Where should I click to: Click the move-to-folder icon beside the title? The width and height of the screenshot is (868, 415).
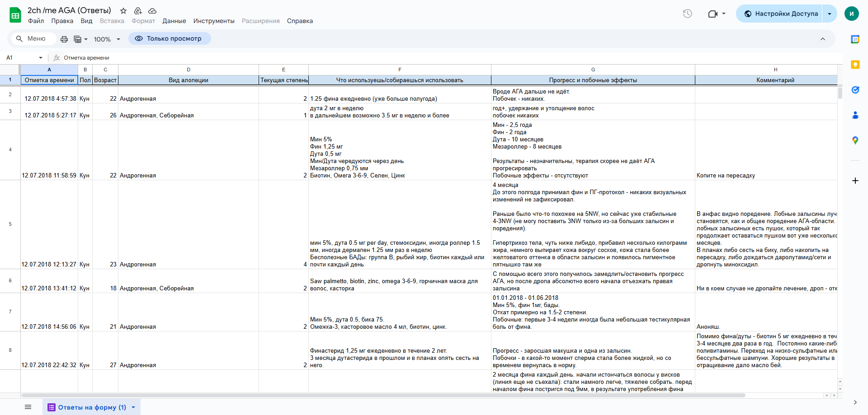tap(138, 11)
